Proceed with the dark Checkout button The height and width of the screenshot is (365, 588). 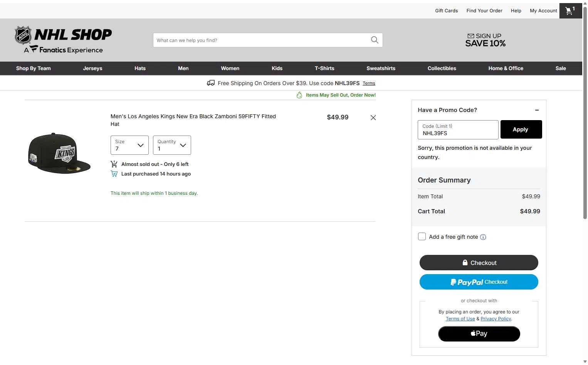coord(479,263)
